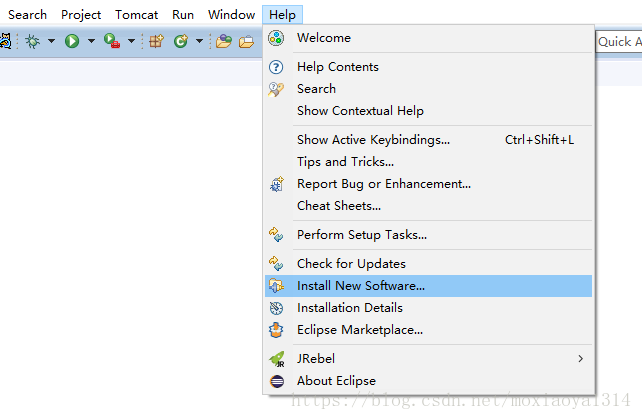Click the New Java Class toolbar icon
Screen dimensions: 642x420
[181, 41]
